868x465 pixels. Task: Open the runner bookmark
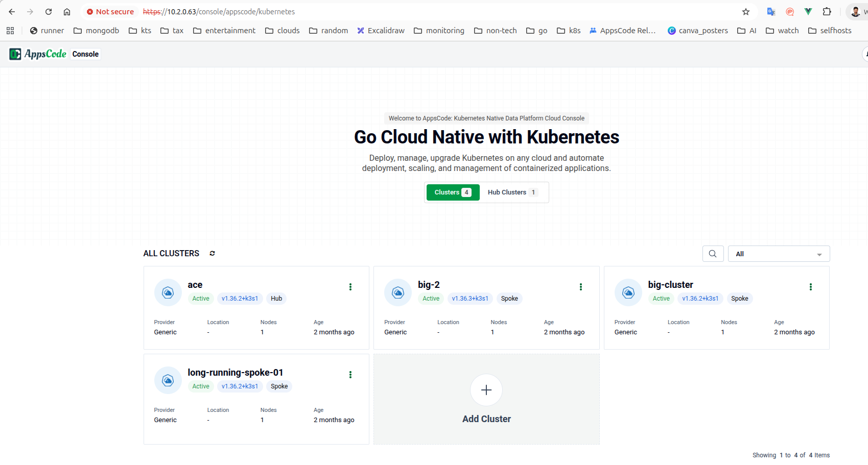coord(47,31)
